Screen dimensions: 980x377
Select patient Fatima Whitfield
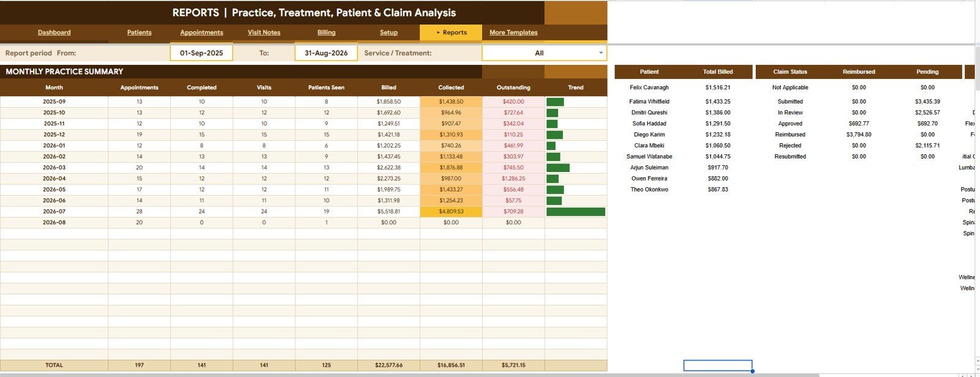click(x=649, y=102)
